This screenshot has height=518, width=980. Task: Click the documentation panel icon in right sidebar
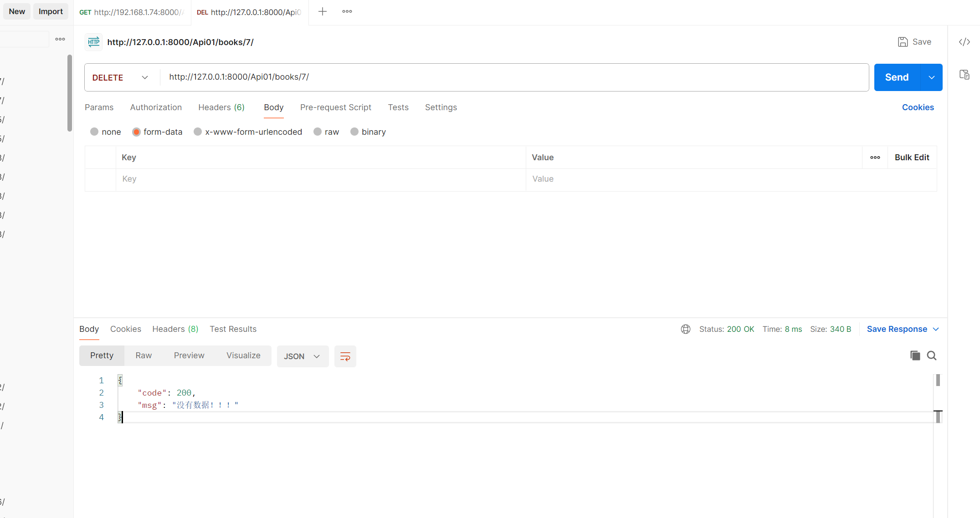pyautogui.click(x=964, y=75)
